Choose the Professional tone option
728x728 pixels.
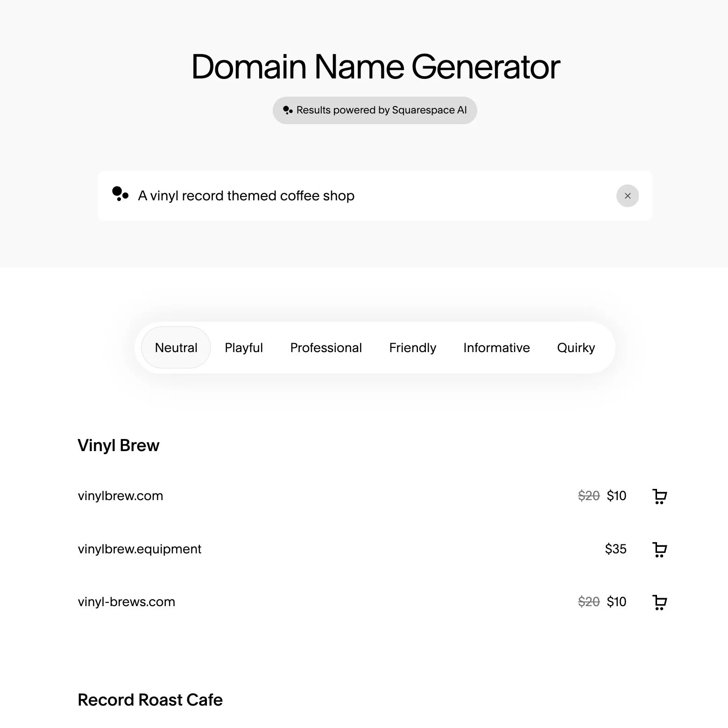[326, 347]
